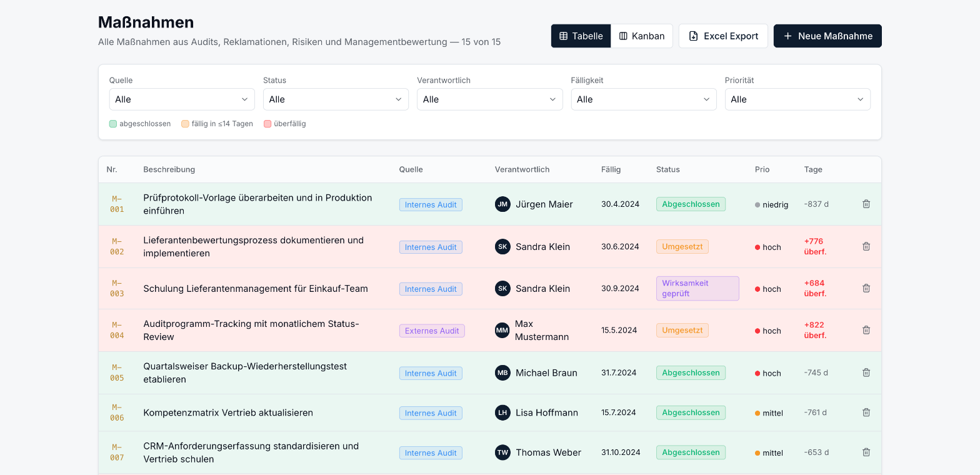Image resolution: width=980 pixels, height=475 pixels.
Task: Click the green abgeschlossen legend swatch
Action: point(113,124)
